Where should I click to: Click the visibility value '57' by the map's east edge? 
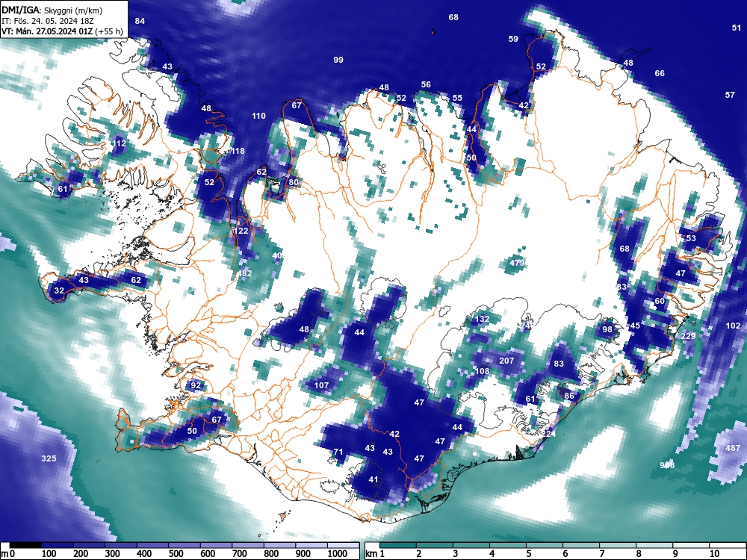(730, 96)
